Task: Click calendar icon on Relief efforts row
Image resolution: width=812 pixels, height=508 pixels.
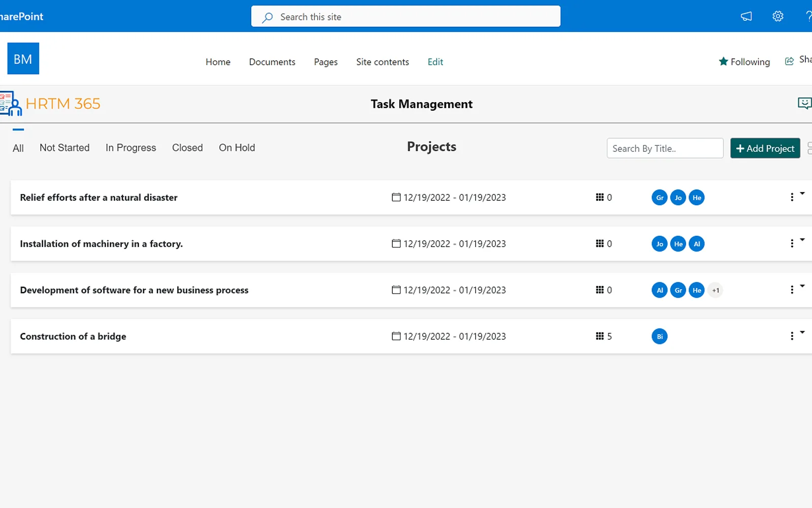Action: (x=396, y=197)
